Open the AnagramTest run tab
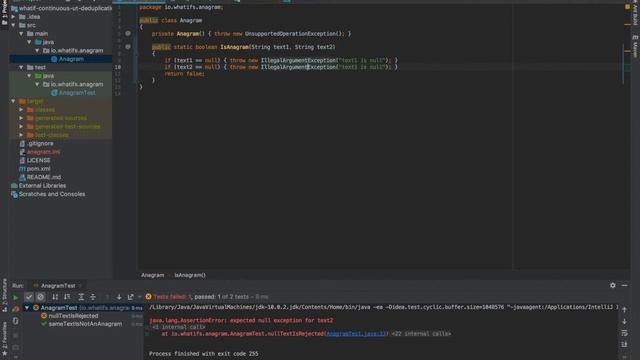The width and height of the screenshot is (640, 360). tap(58, 286)
